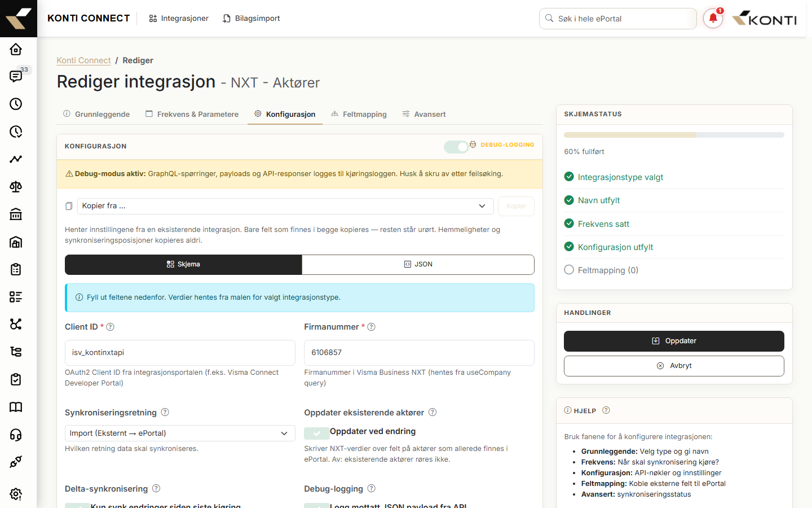
Task: Click the plain clock sidebar icon
Action: [16, 104]
